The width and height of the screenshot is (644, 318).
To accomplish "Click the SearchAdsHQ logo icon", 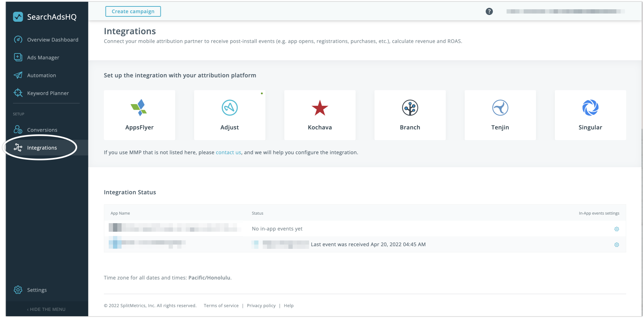I will [x=18, y=17].
